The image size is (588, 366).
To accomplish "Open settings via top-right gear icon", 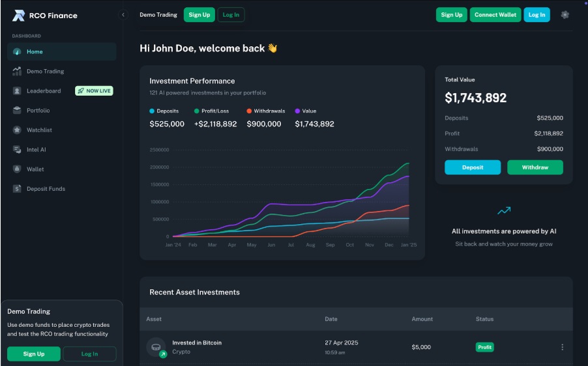I will [565, 15].
